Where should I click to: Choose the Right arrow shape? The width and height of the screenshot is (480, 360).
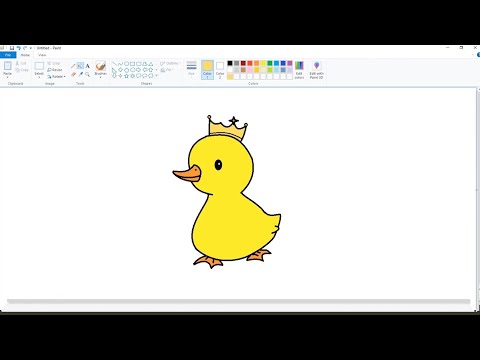tap(138, 70)
